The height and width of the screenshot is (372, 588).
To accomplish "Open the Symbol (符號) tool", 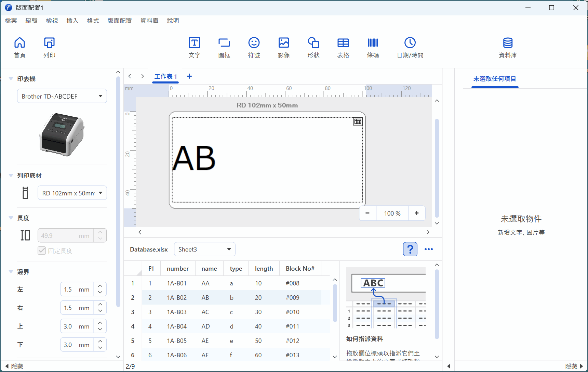I will (254, 47).
